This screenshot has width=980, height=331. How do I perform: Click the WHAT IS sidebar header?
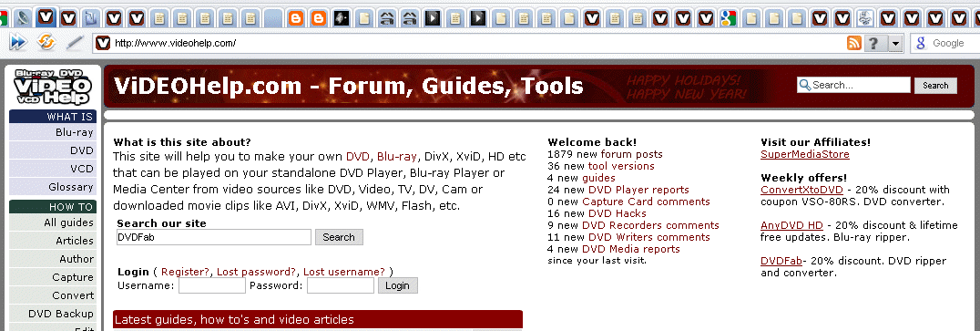53,117
